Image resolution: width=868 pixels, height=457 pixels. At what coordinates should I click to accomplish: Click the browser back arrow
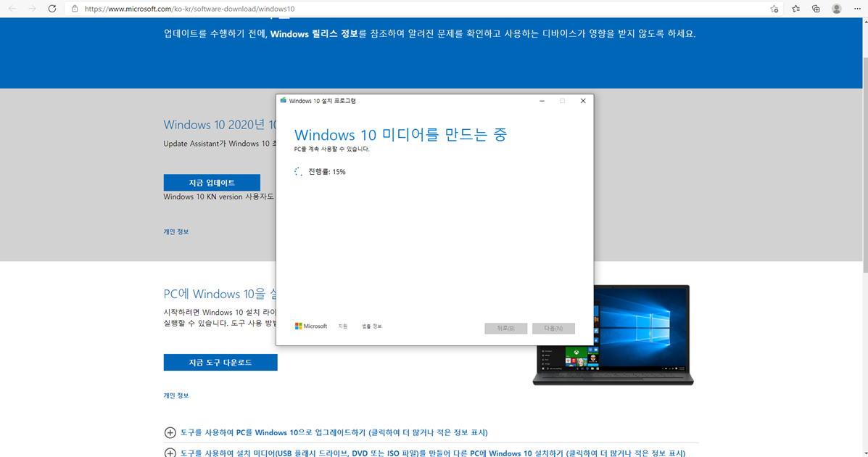coord(12,9)
